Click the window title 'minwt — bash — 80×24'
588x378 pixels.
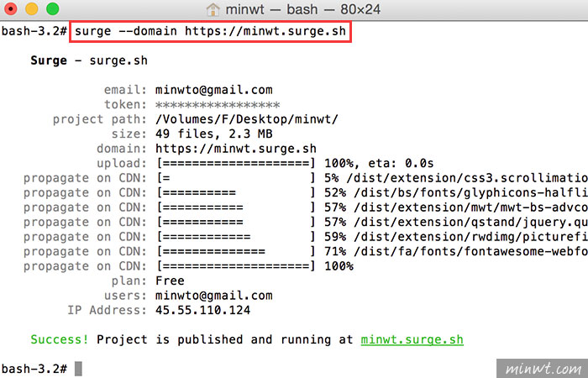click(x=303, y=9)
